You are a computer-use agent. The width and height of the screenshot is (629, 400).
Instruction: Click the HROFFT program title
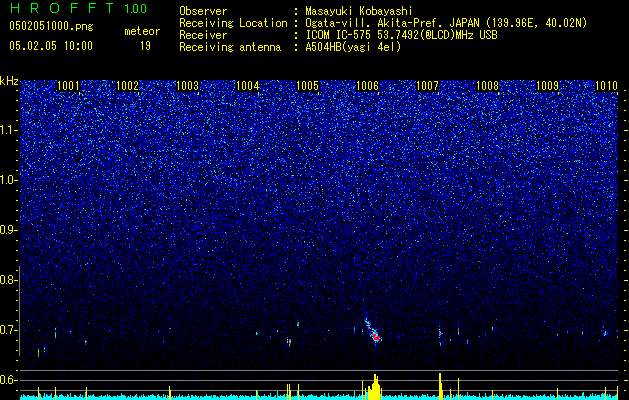pyautogui.click(x=62, y=8)
